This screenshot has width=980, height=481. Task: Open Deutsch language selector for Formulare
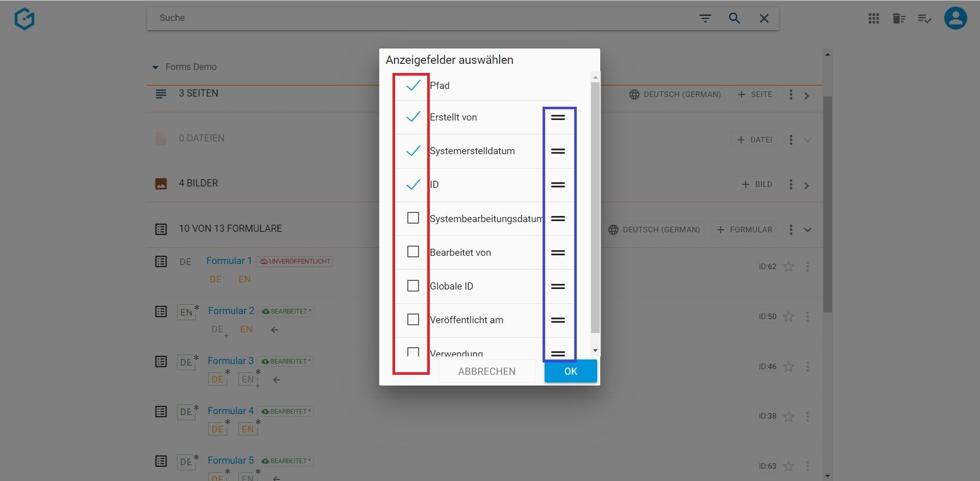pyautogui.click(x=655, y=230)
